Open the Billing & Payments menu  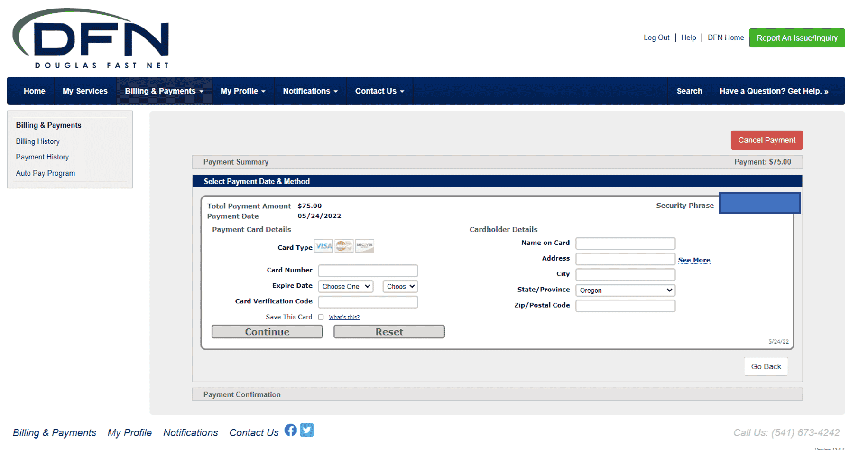164,91
